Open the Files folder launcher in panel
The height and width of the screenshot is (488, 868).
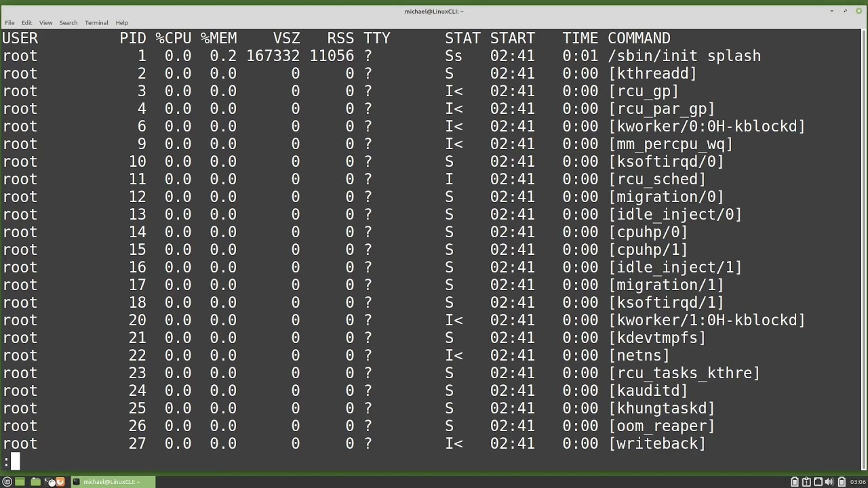(x=35, y=482)
